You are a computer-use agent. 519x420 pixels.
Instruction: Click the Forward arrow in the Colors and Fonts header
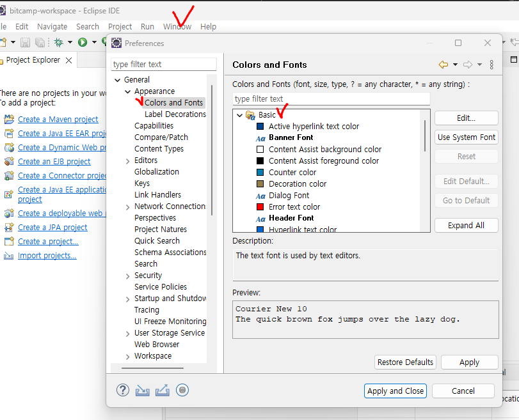468,65
